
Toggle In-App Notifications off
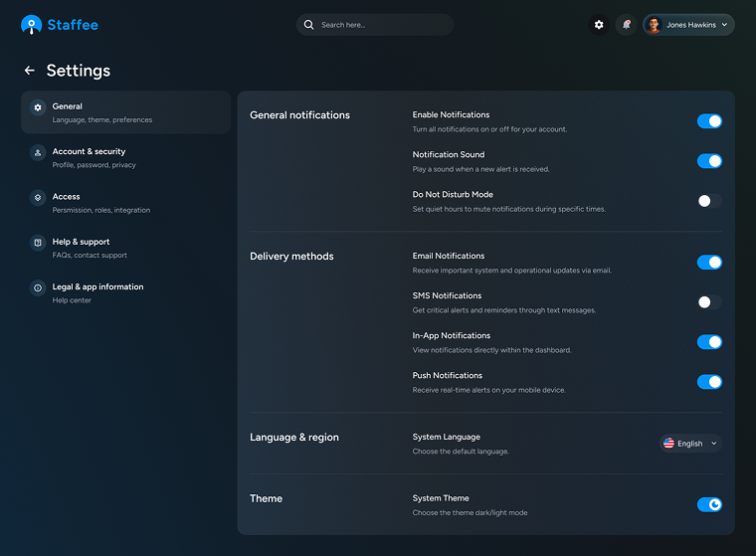[x=709, y=342]
